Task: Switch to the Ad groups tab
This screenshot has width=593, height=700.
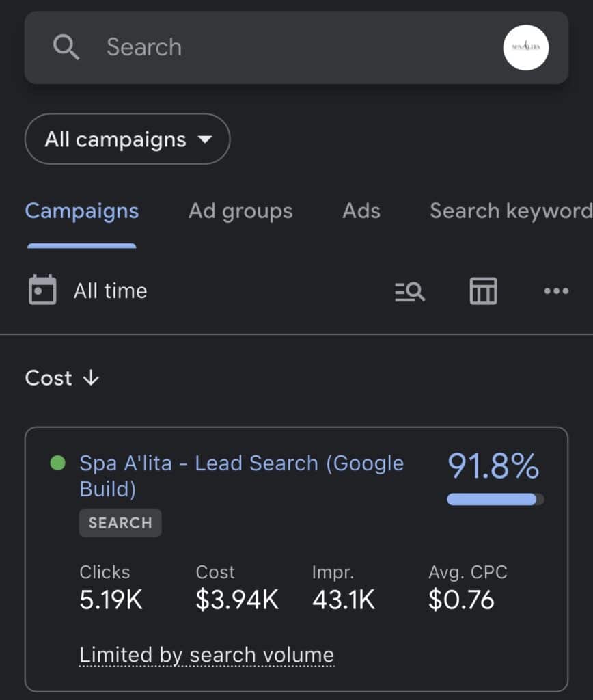Action: point(240,211)
